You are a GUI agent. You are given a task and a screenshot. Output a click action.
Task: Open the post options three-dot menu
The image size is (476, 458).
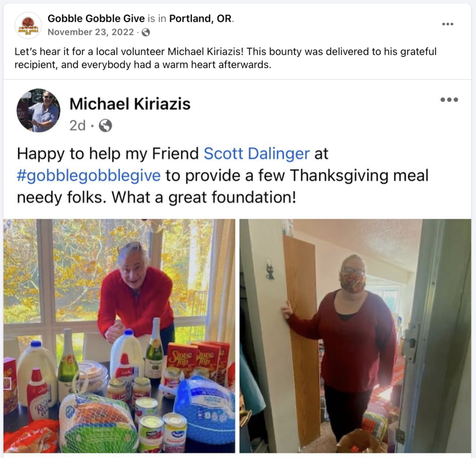[x=448, y=24]
